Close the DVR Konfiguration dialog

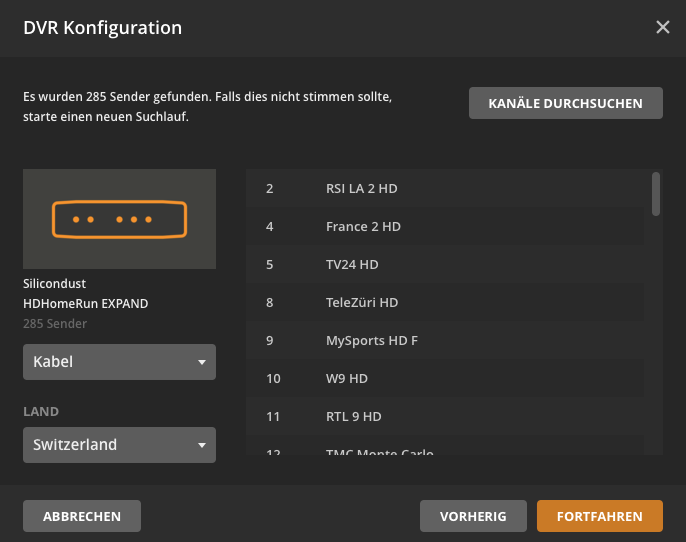[662, 27]
